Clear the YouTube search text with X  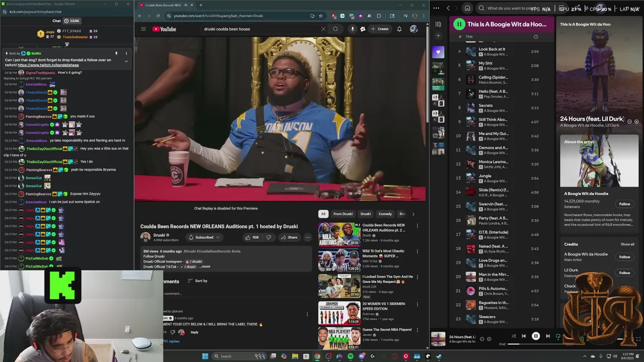tap(324, 29)
